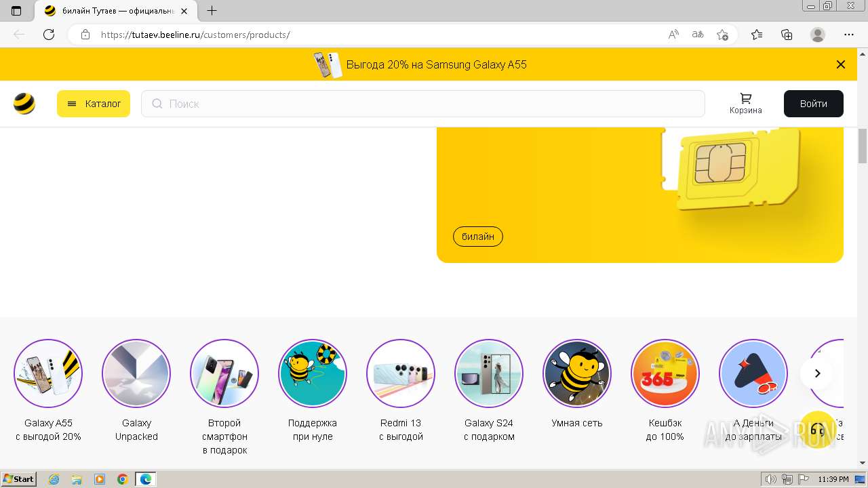The height and width of the screenshot is (488, 868).
Task: Open File Explorer from taskbar
Action: pyautogui.click(x=77, y=479)
